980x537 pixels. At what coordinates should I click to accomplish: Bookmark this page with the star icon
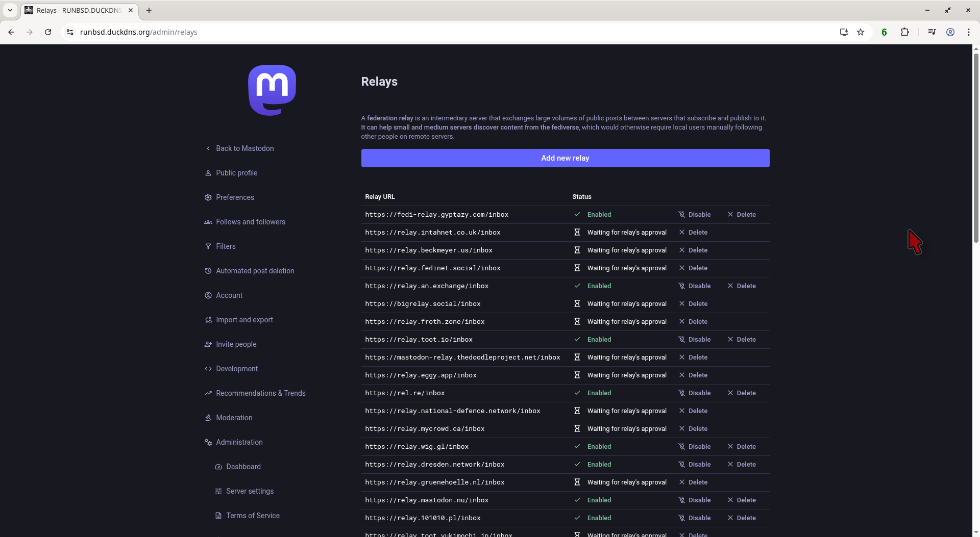click(861, 32)
